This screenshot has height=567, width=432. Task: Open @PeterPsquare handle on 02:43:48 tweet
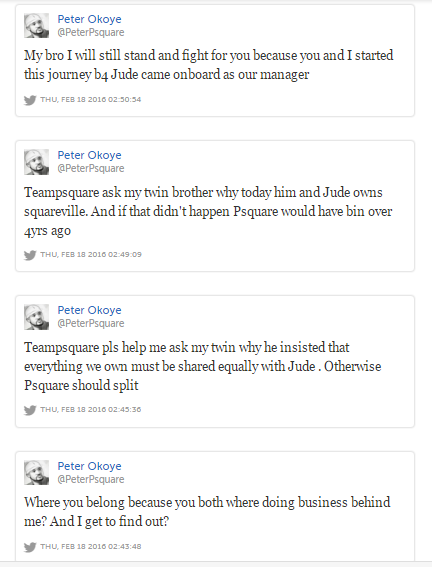91,479
